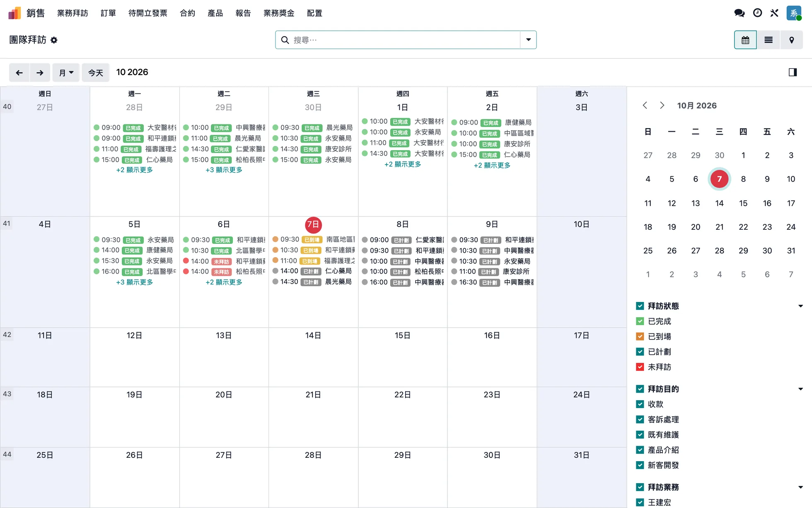The width and height of the screenshot is (812, 508).
Task: Open the 月 scale dropdown
Action: (66, 73)
